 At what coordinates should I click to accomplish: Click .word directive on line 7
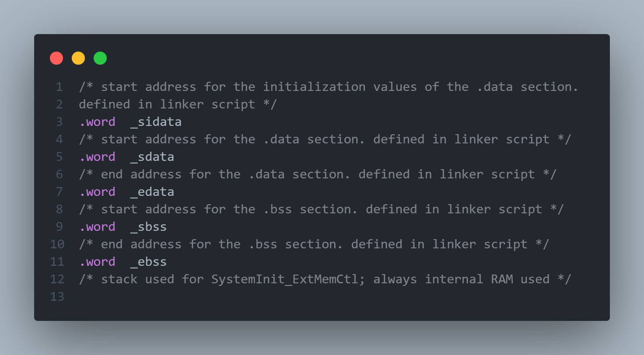[97, 191]
